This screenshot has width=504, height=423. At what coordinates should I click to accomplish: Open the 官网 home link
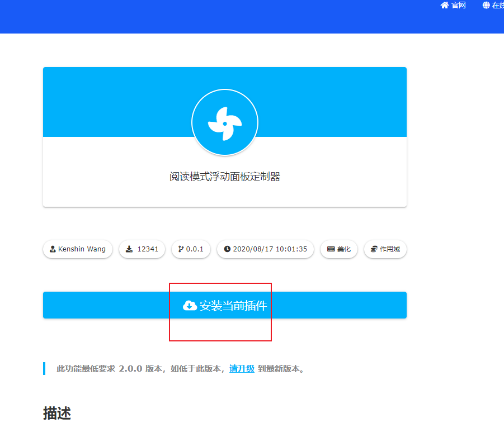pyautogui.click(x=453, y=5)
